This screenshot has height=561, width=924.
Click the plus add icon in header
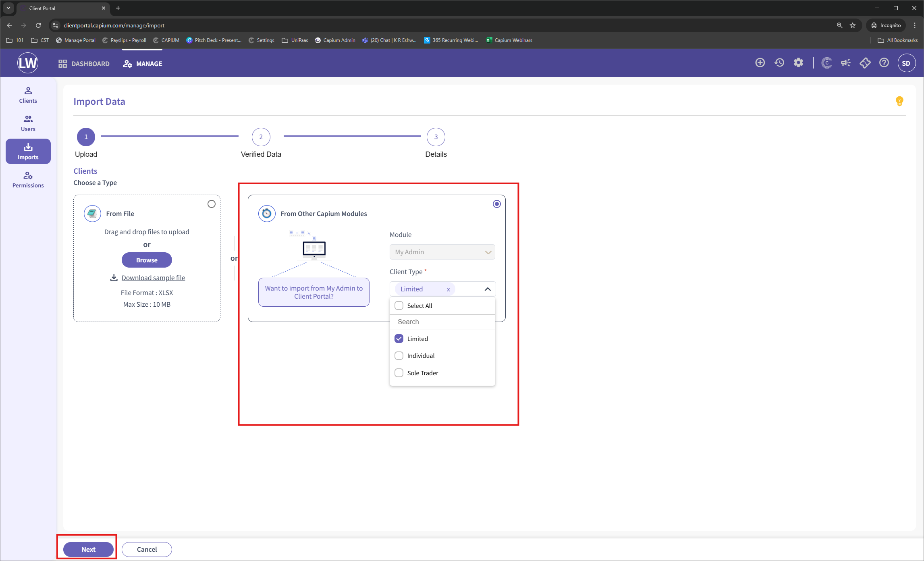pos(760,63)
